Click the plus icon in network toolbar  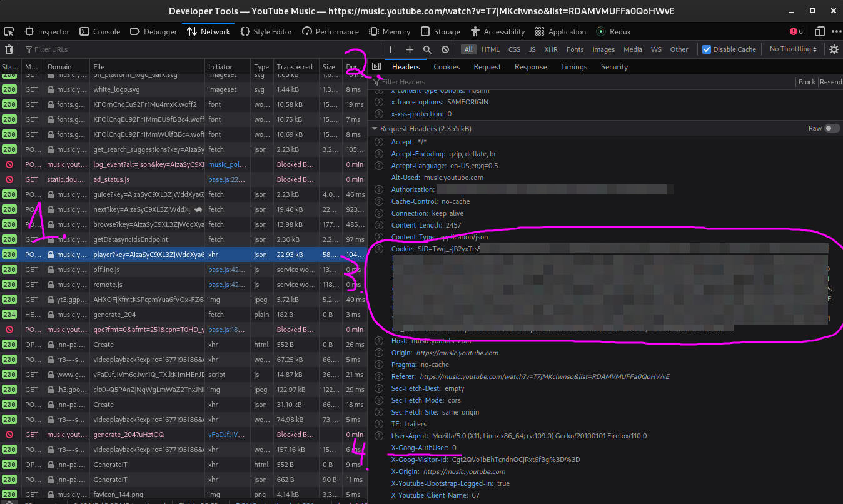(x=410, y=49)
